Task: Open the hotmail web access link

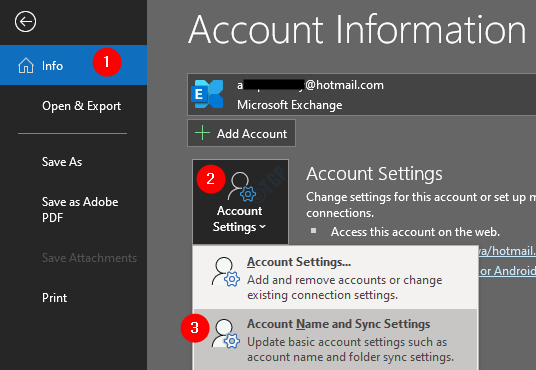Action: coord(507,251)
